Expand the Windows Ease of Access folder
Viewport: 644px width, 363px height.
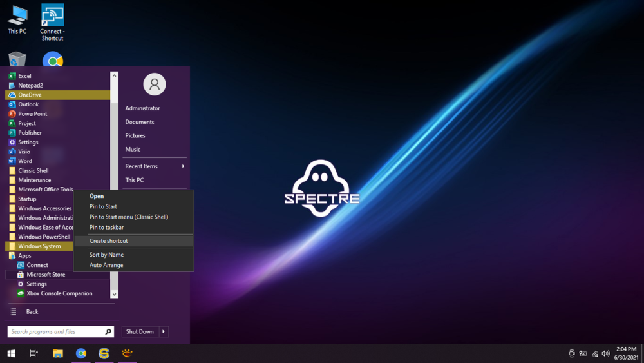40,228
